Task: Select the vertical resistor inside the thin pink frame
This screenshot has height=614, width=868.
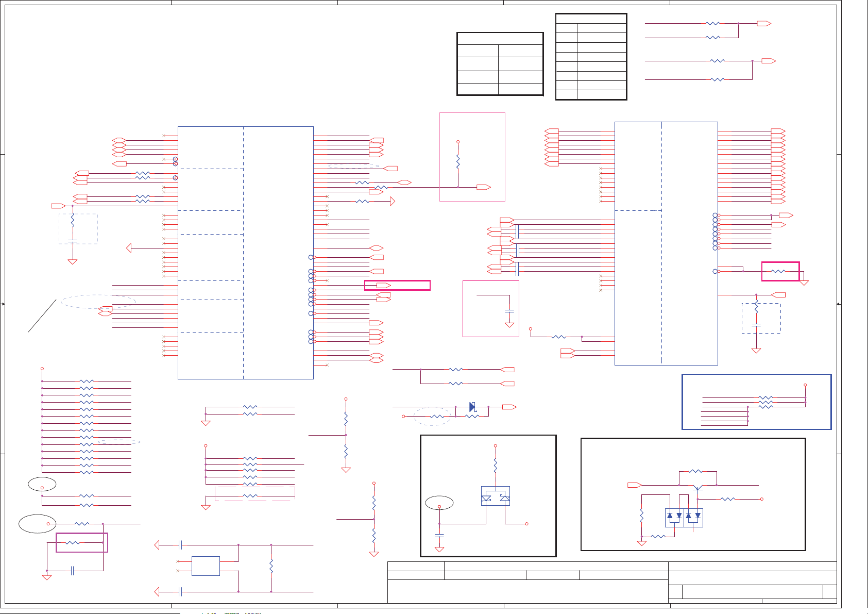Action: (458, 162)
